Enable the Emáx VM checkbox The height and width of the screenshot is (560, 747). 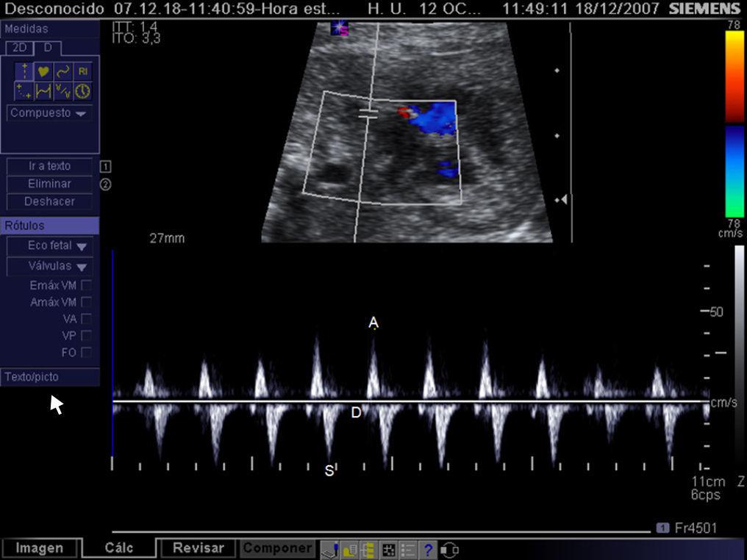tap(85, 284)
